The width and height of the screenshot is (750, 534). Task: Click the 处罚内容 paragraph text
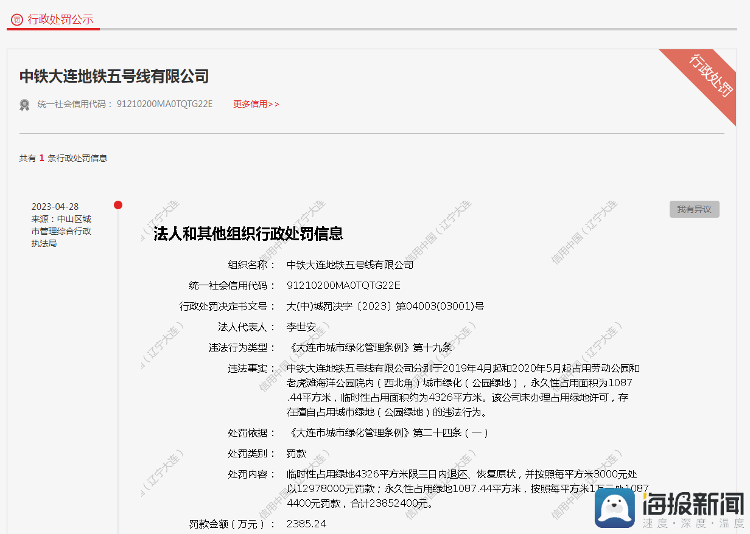[467, 489]
